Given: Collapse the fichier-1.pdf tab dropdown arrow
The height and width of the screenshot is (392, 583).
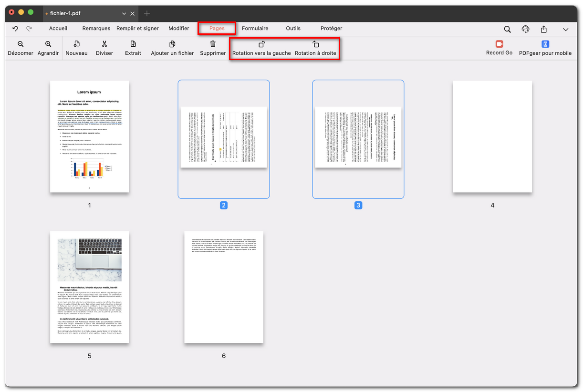Looking at the screenshot, I should (124, 14).
